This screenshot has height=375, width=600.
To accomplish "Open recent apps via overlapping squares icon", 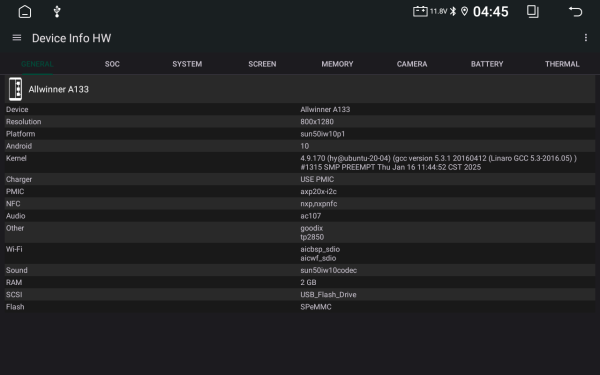I will coord(533,11).
